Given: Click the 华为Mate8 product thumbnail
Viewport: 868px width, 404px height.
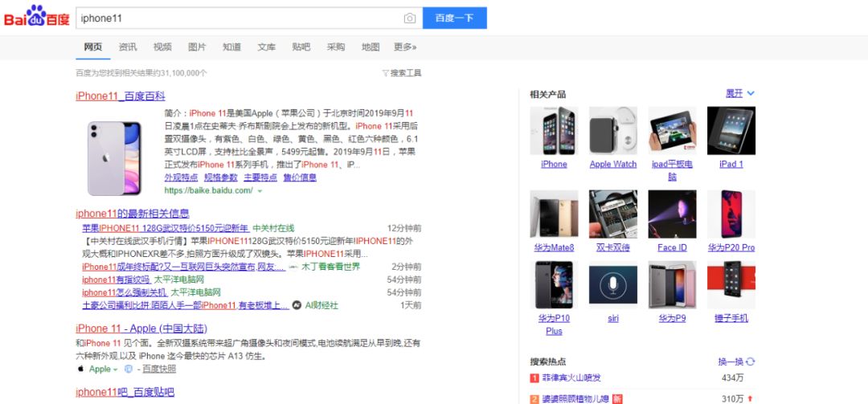Looking at the screenshot, I should click(554, 214).
